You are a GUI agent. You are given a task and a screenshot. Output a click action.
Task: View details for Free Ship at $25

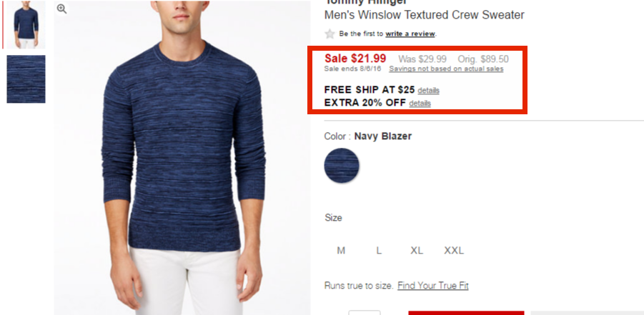tap(428, 90)
